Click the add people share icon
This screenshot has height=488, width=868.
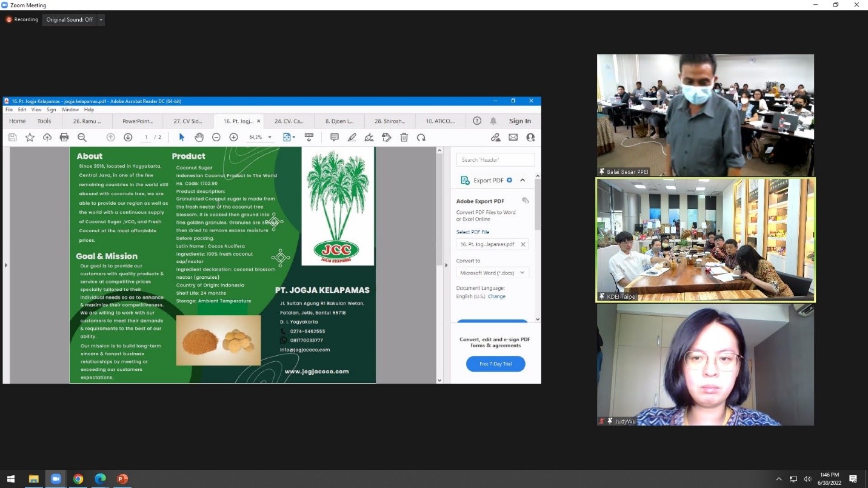coord(531,138)
